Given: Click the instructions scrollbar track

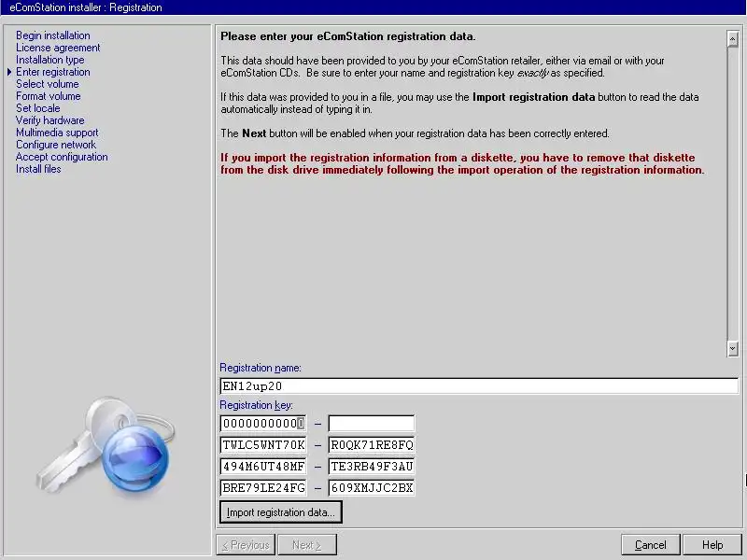Looking at the screenshot, I should [x=733, y=194].
